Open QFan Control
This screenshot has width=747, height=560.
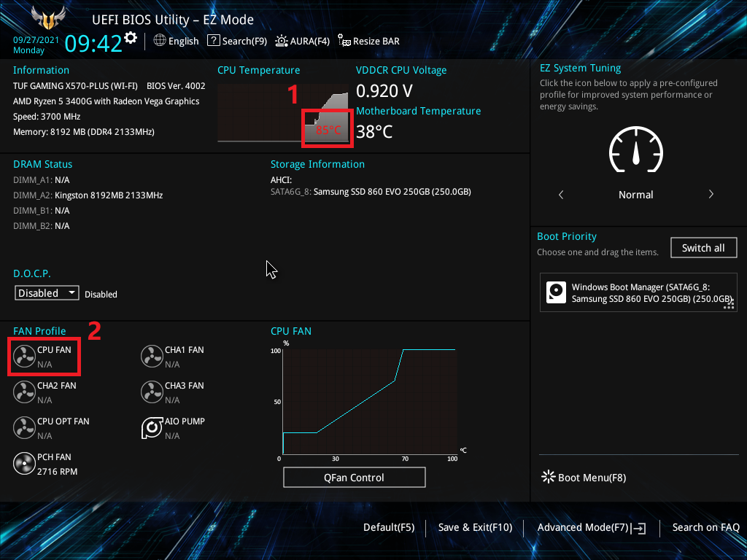tap(354, 477)
